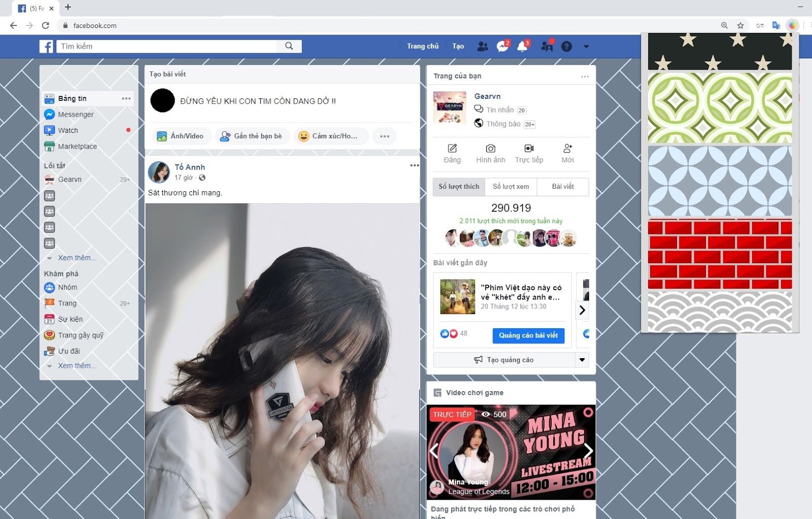Click the Quảng cáo bài viết button
This screenshot has width=812, height=519.
coord(528,335)
